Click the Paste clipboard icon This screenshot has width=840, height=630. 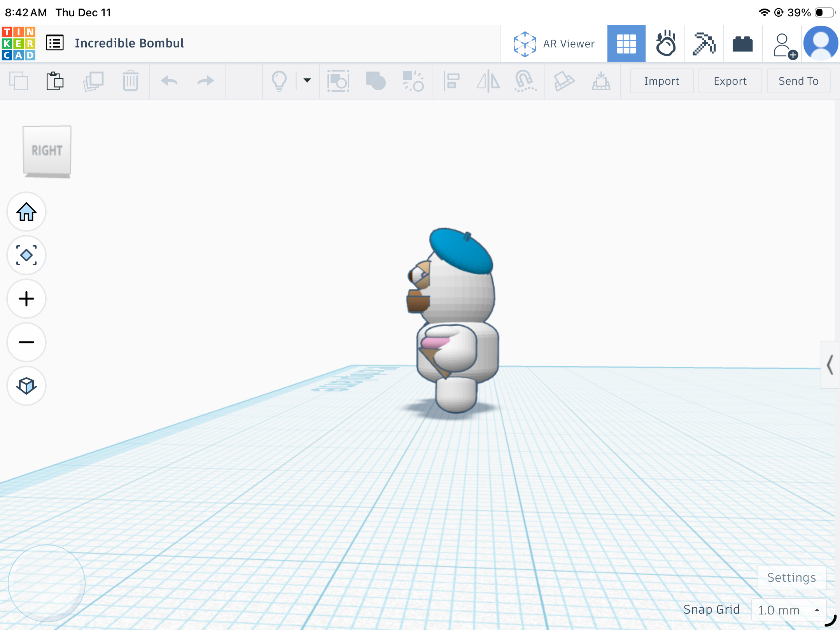coord(55,81)
